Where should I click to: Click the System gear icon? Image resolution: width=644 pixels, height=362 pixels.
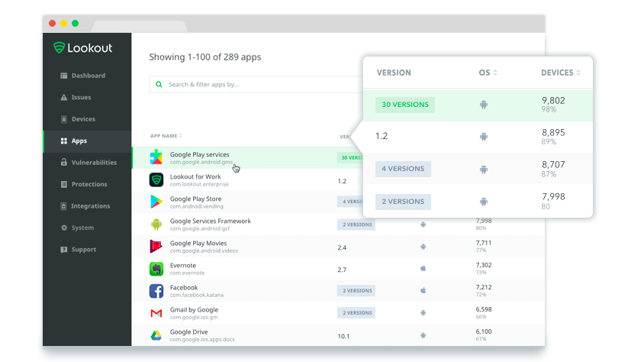point(64,228)
